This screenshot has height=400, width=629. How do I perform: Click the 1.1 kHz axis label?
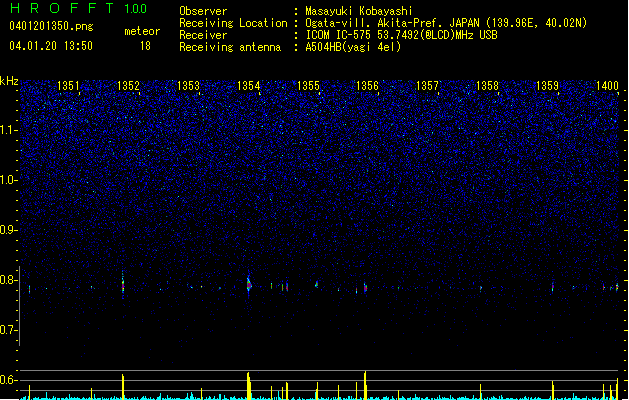tap(8, 130)
